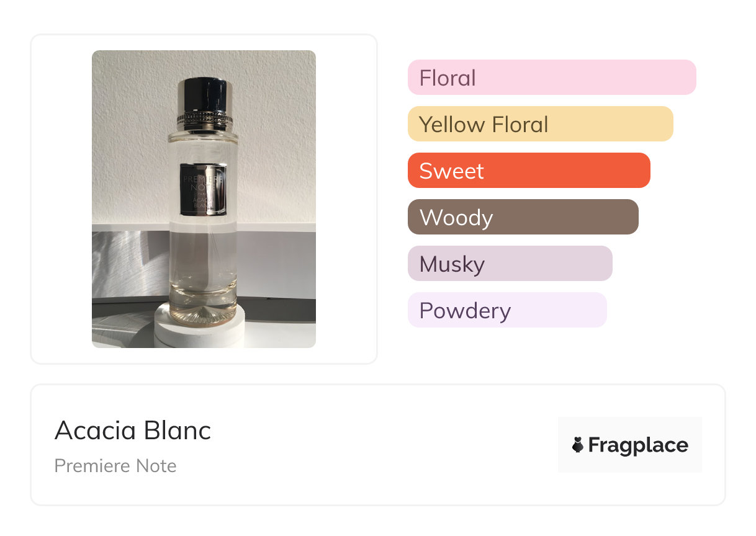Screen dimensions: 756x536
Task: Click the Fragplace bottle logo icon
Action: pos(578,445)
